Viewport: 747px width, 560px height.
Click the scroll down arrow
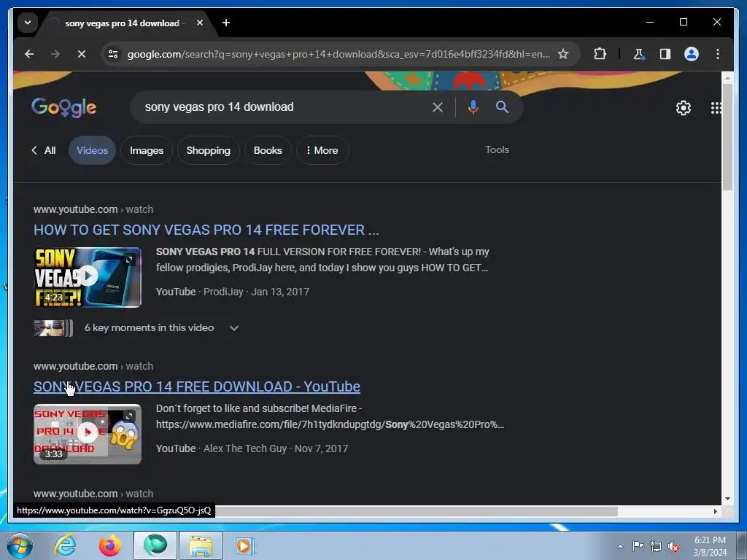pyautogui.click(x=727, y=499)
